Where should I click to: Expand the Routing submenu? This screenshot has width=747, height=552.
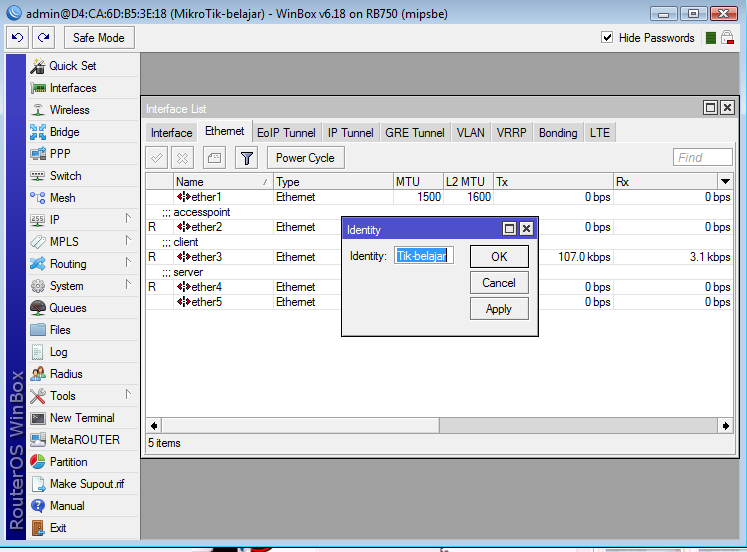point(83,264)
